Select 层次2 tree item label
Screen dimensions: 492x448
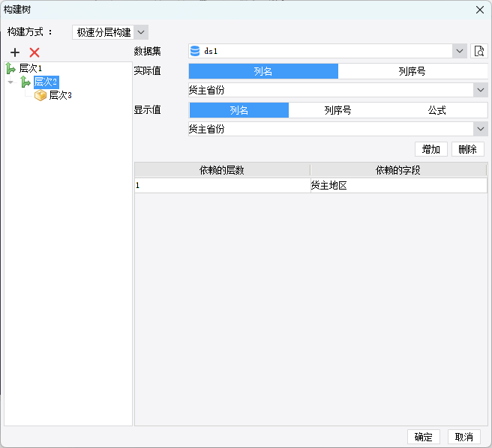(46, 82)
